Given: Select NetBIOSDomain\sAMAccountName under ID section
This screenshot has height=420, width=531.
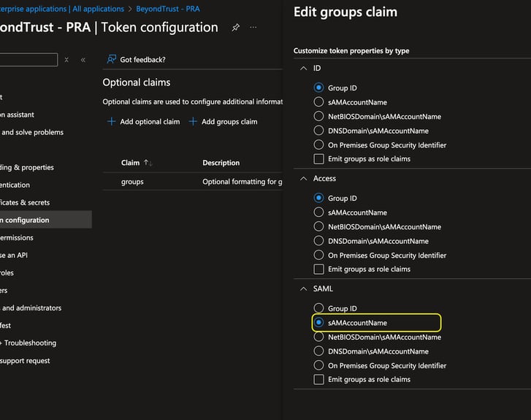Looking at the screenshot, I should click(x=318, y=116).
